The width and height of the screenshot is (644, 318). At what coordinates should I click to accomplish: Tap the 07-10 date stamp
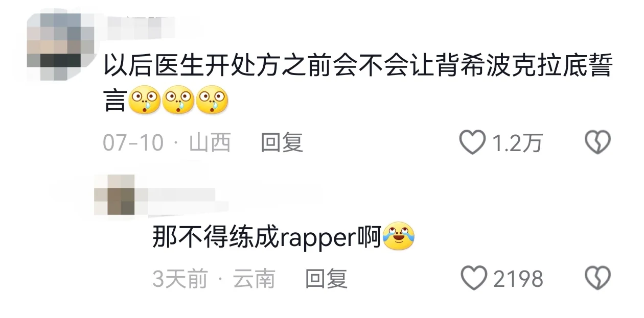(x=133, y=143)
